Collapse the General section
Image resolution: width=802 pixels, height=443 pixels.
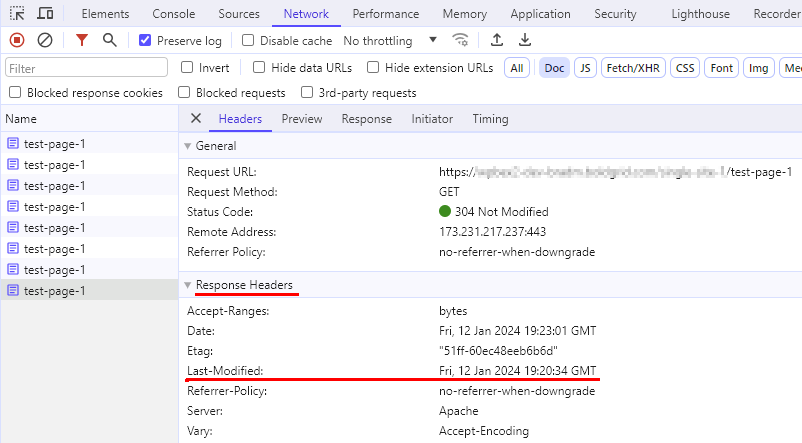[x=188, y=146]
